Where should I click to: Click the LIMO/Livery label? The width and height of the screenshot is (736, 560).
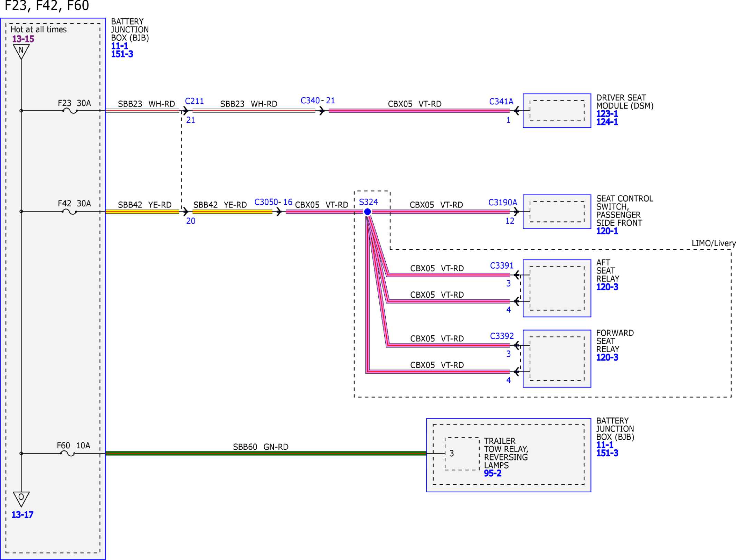pos(714,243)
